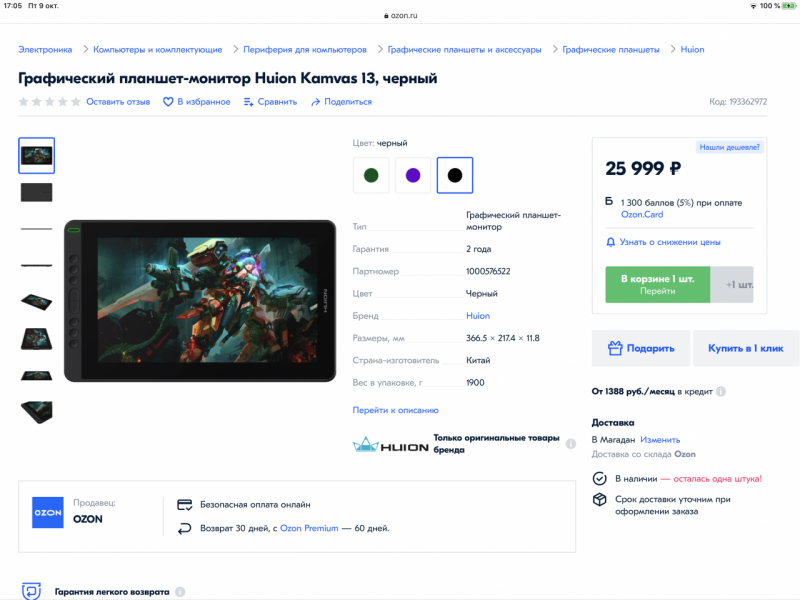Click the Wi-Fi icon in status bar
The image size is (800, 600).
(753, 6)
